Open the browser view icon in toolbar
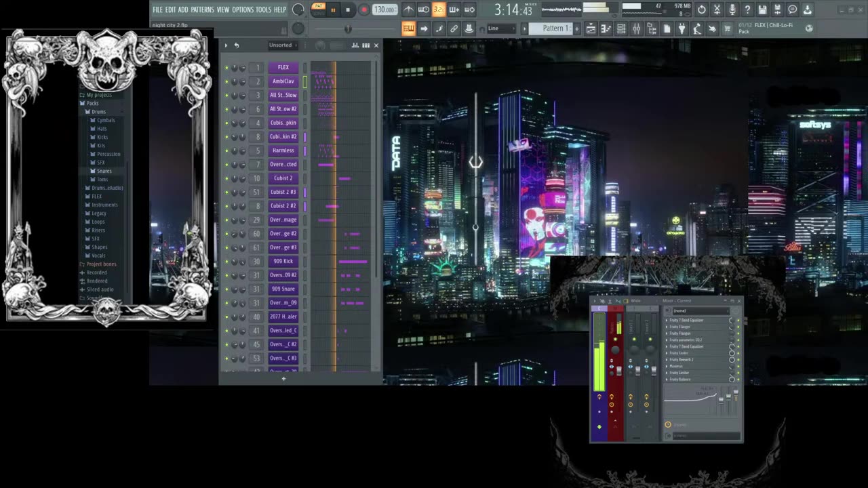The width and height of the screenshot is (868, 488). tap(652, 28)
